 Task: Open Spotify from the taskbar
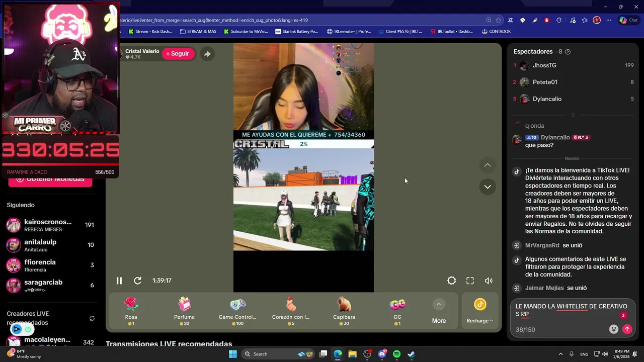click(x=396, y=354)
